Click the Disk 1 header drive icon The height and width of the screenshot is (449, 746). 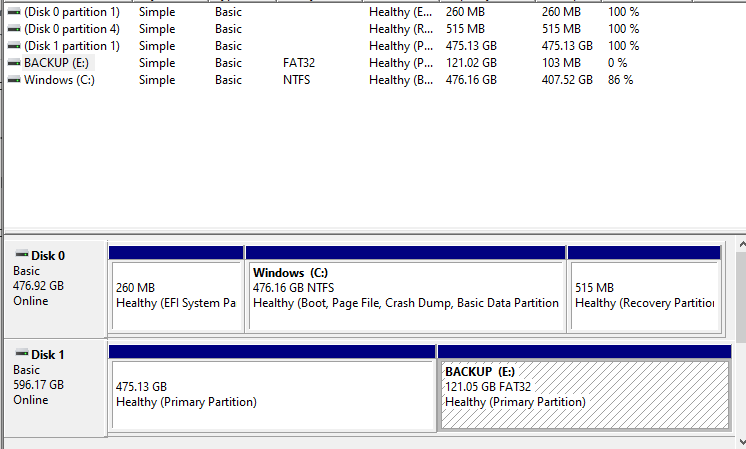tap(22, 352)
